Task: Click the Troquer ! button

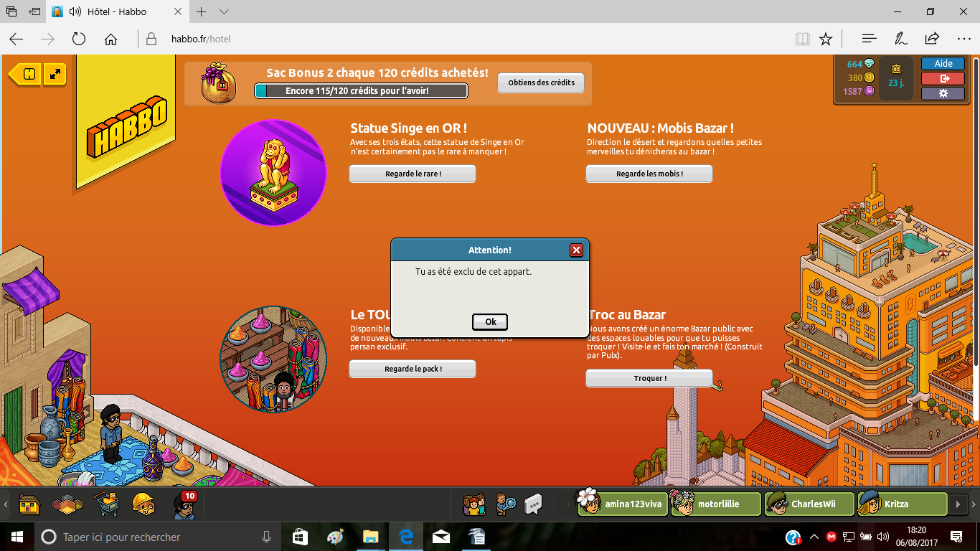Action: tap(649, 378)
